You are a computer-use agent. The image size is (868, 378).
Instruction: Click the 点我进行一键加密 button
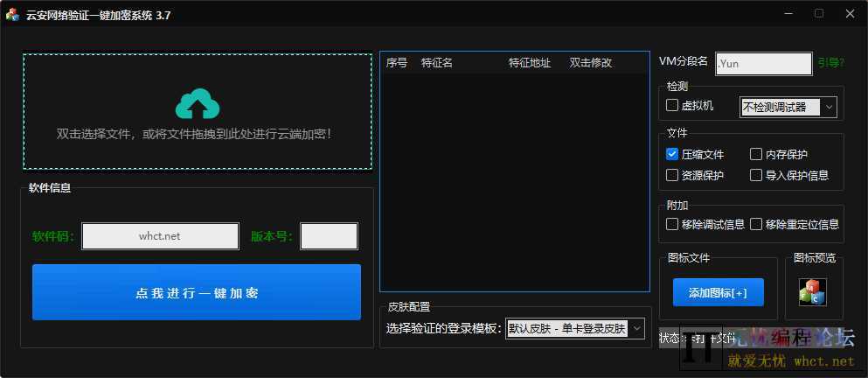tap(197, 293)
